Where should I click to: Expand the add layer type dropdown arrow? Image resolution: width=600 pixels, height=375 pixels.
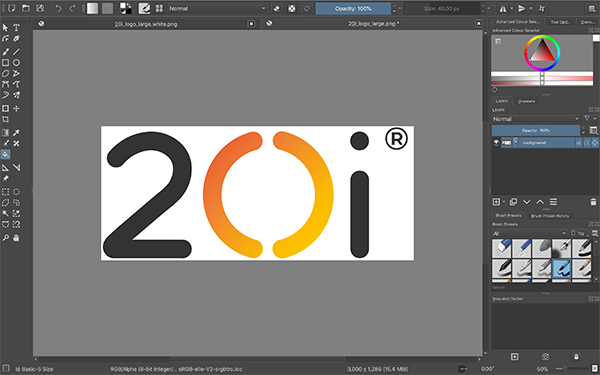[x=504, y=202]
